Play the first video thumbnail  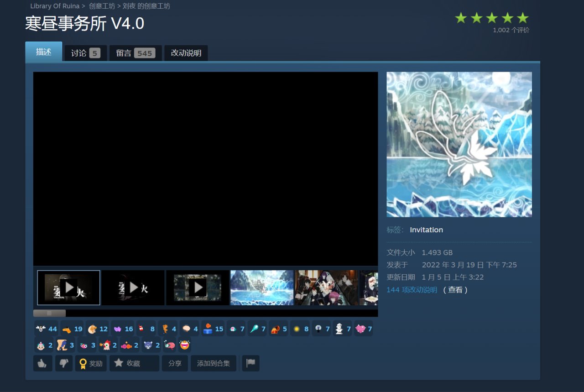coord(69,287)
